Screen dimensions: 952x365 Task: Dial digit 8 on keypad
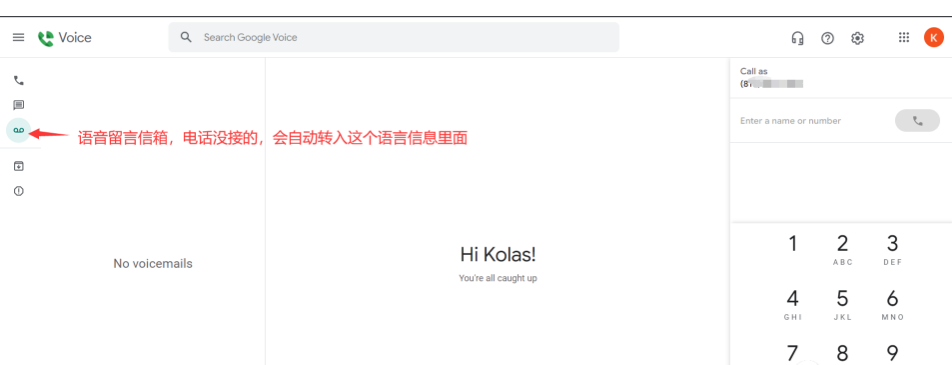[843, 353]
